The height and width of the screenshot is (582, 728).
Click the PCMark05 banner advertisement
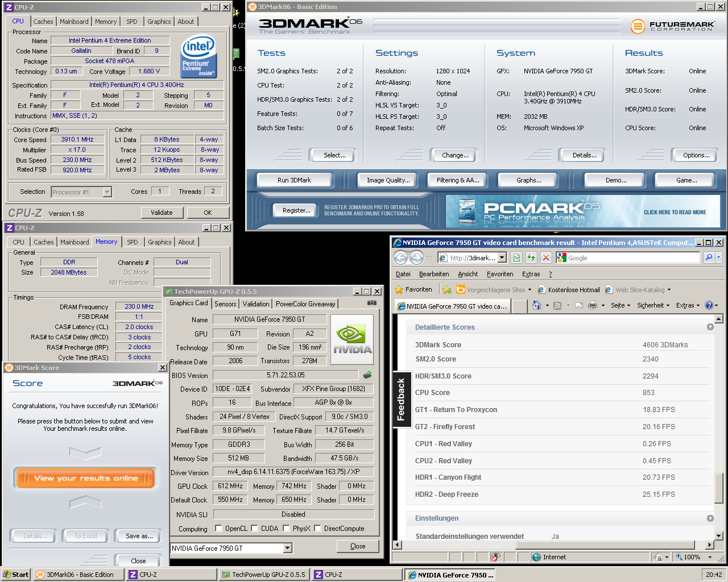(x=583, y=211)
